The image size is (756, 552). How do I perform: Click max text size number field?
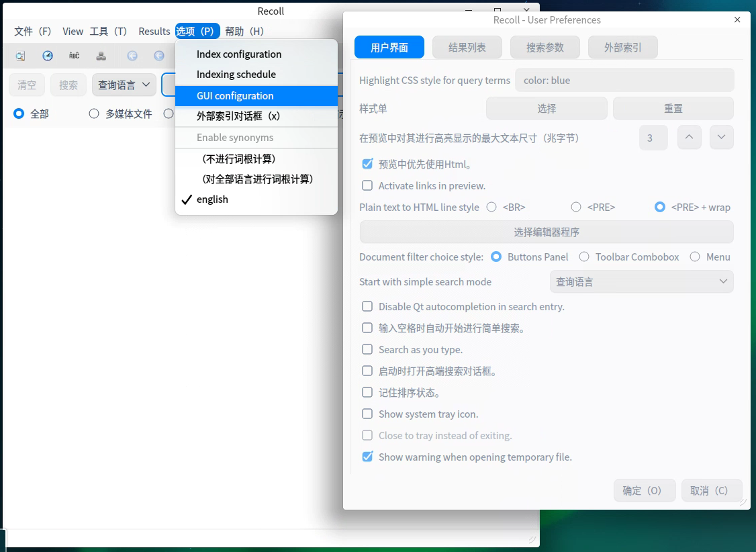(x=654, y=138)
